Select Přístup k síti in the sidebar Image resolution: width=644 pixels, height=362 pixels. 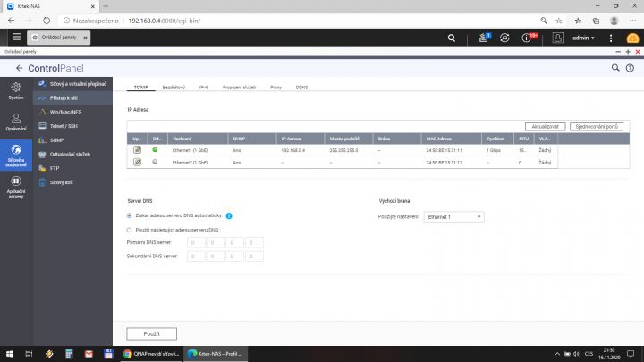(x=72, y=98)
